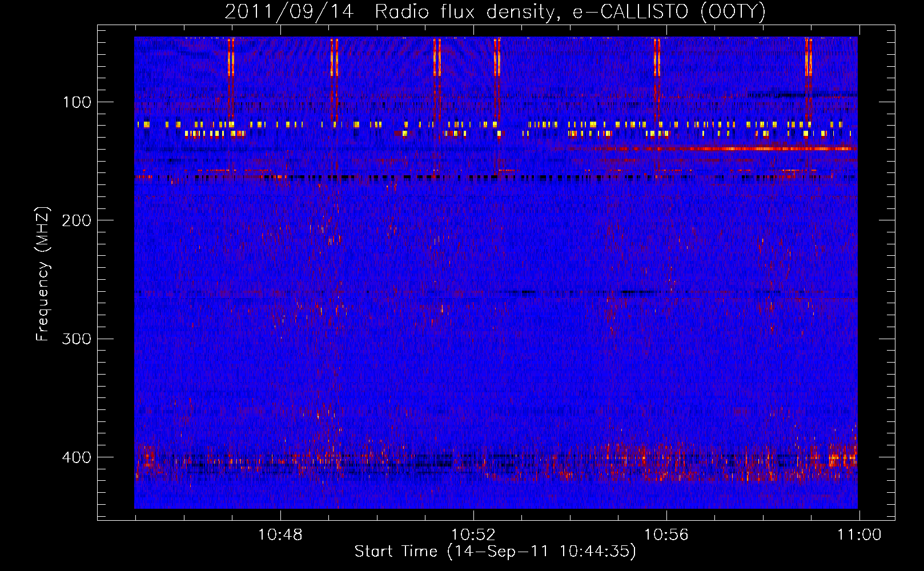
Task: Click the 10:48 time tick label
Action: click(x=280, y=535)
